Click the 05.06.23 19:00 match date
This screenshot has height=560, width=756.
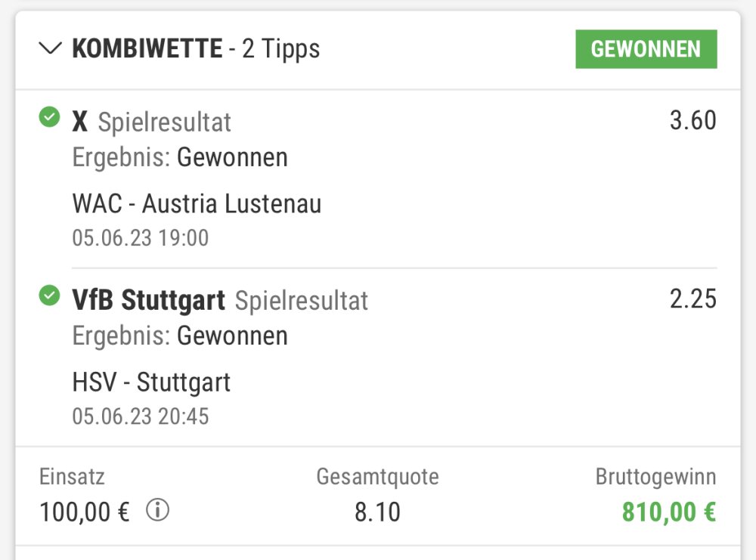click(x=140, y=238)
